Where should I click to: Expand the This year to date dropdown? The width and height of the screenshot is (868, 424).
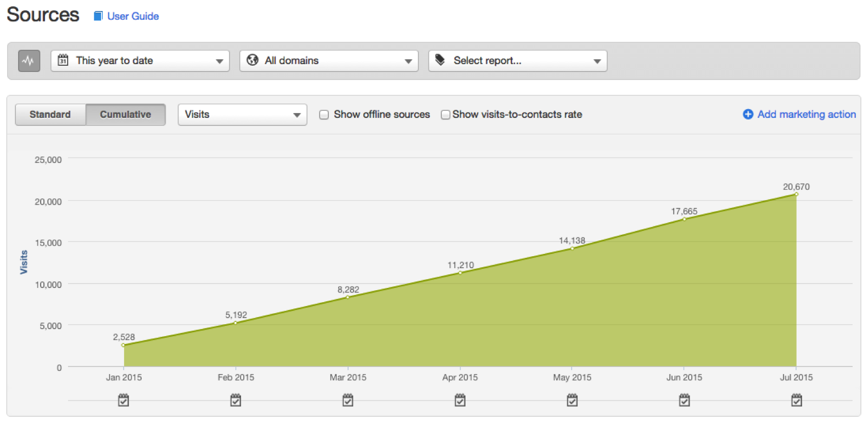click(x=140, y=61)
